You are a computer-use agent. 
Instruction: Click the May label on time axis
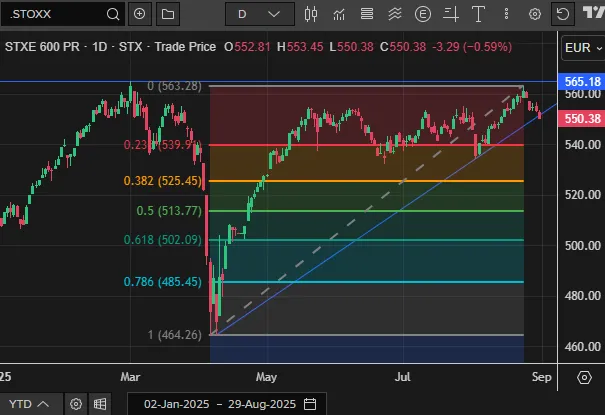266,377
